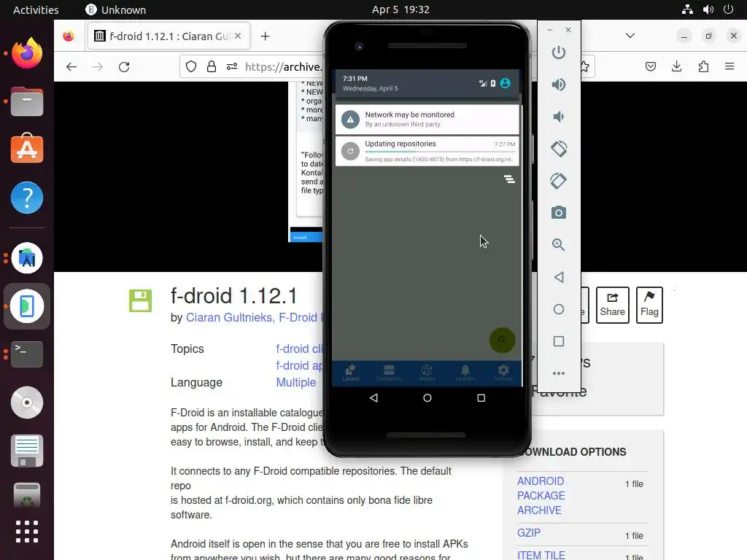747x560 pixels.
Task: Open system volume indicator in top bar
Action: [708, 9]
